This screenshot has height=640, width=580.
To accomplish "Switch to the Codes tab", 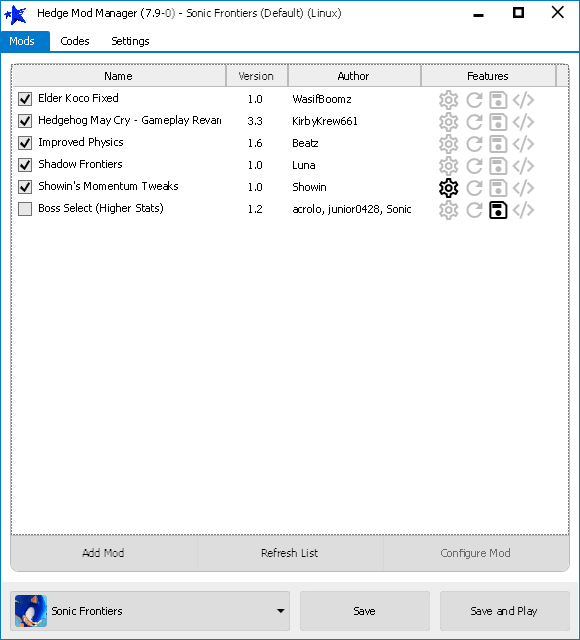I will (x=75, y=41).
